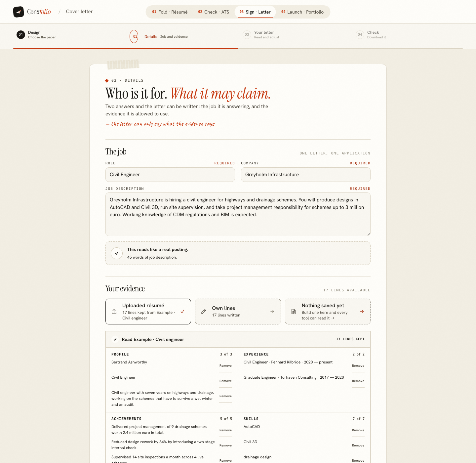The width and height of the screenshot is (476, 463).
Task: Remove the Torhaven Consulting experience line
Action: click(x=358, y=381)
